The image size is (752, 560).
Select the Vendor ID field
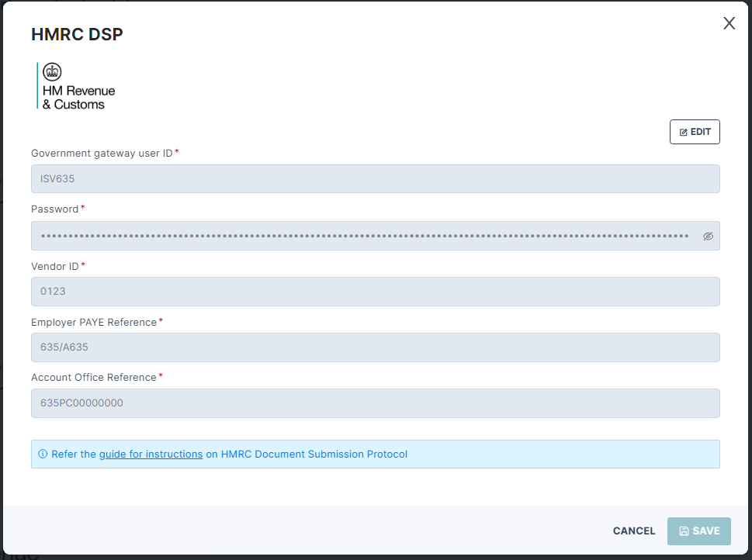click(375, 292)
